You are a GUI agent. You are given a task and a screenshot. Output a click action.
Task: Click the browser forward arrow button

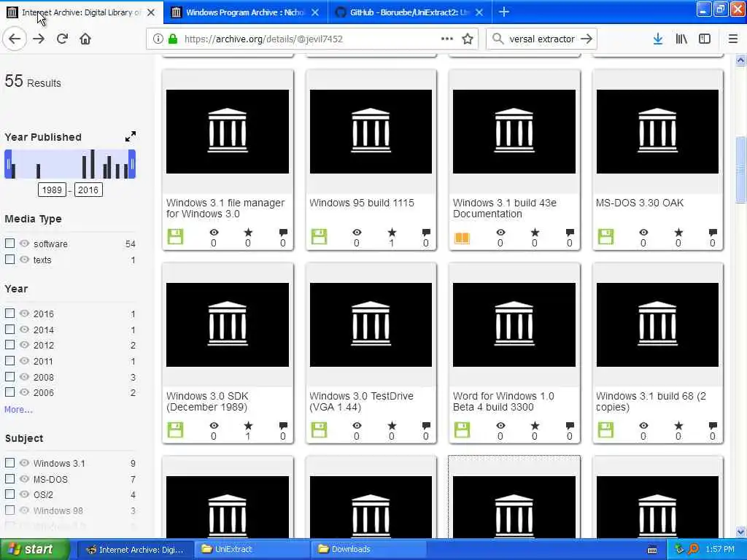[x=39, y=39]
